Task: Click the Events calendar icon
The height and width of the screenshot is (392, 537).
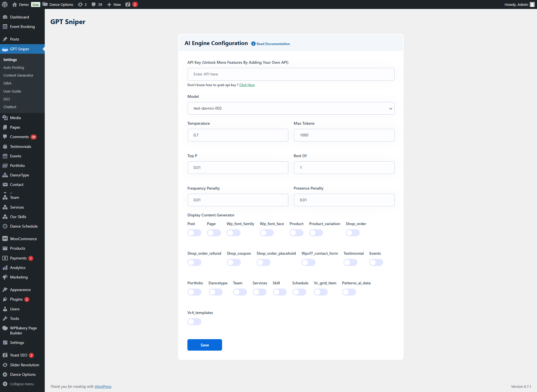Action: pos(5,156)
